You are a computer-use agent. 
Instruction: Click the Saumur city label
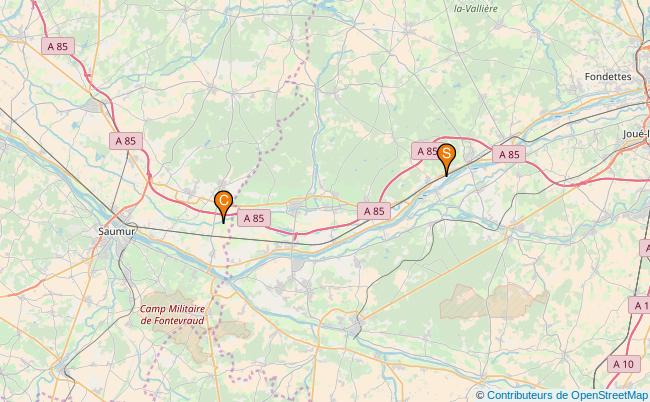coord(116,231)
